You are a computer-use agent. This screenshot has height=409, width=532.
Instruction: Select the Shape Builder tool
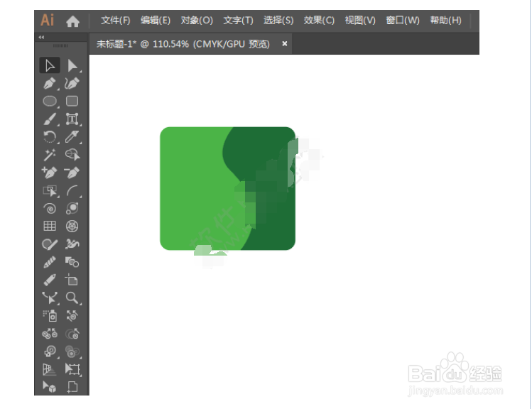tap(72, 262)
